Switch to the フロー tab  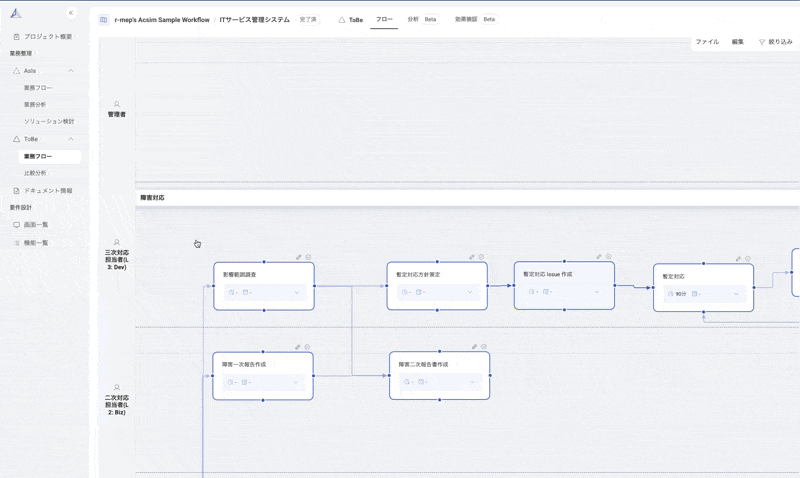pyautogui.click(x=384, y=19)
